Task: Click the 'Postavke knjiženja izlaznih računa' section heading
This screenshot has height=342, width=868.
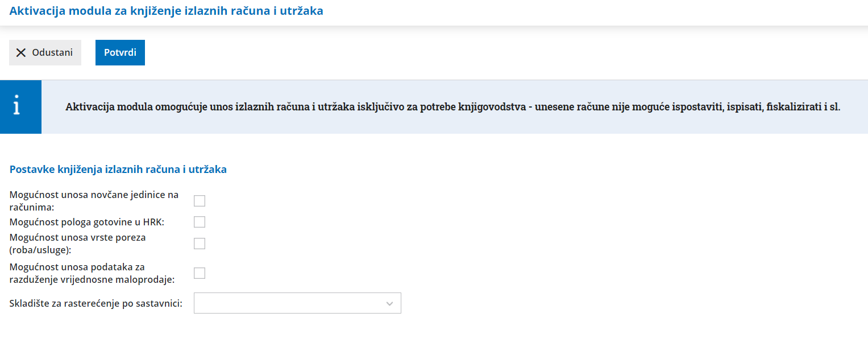Action: click(x=118, y=169)
